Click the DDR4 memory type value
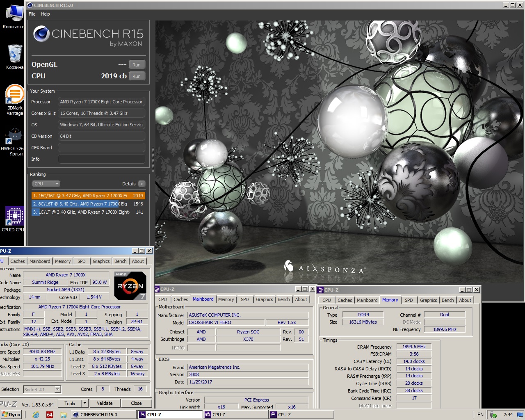The image size is (525, 420). 363,315
